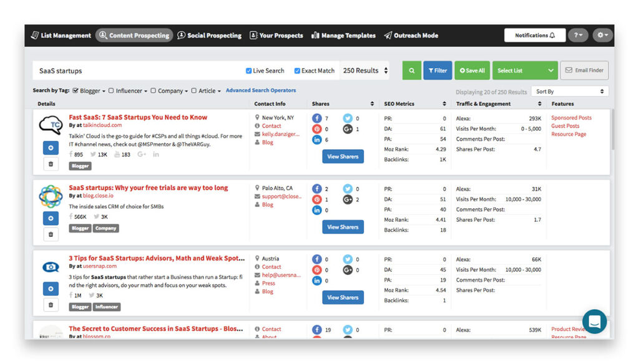Click Pinterest share icon for talkincloud.com
The image size is (639, 364).
pyautogui.click(x=317, y=129)
